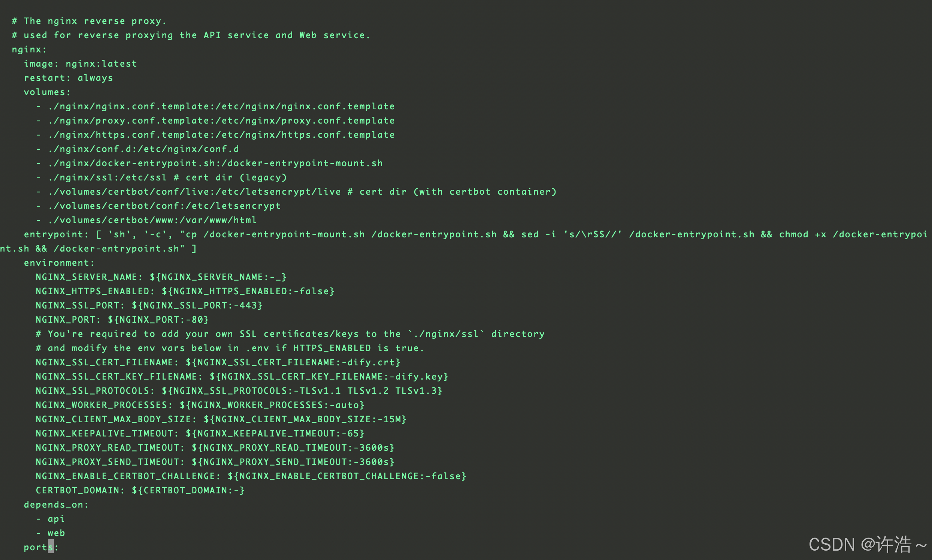Screen dimensions: 932x560
Task: Click the NGINX_SSL_PORT 443 line
Action: [149, 306]
